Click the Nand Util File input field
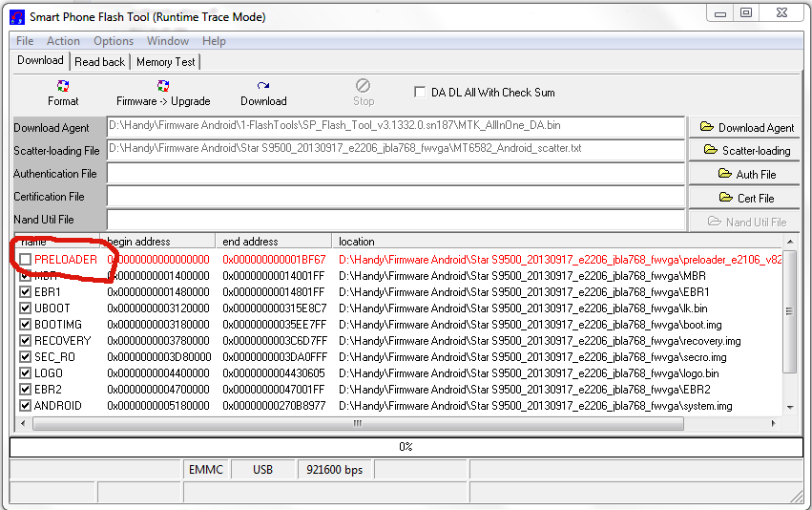 point(396,220)
